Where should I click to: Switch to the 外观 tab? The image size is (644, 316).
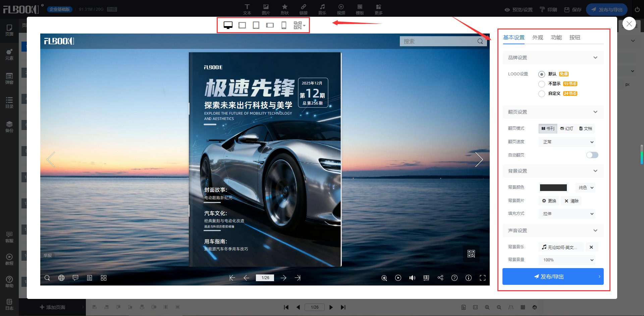pyautogui.click(x=537, y=38)
